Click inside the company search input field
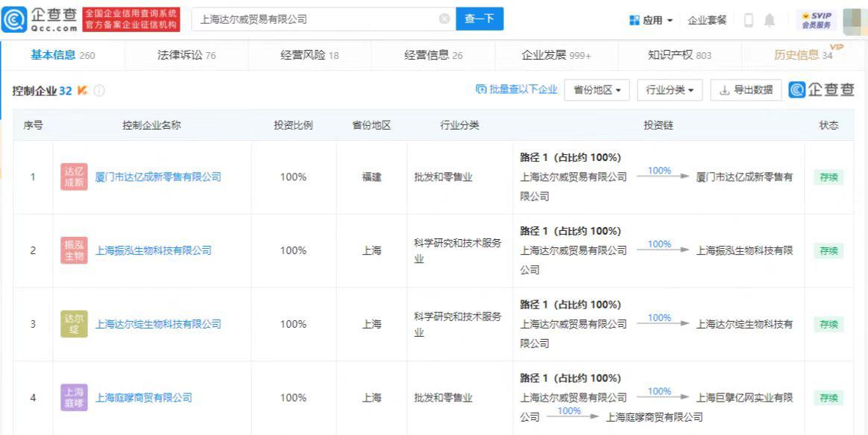The width and height of the screenshot is (868, 435). [x=313, y=19]
